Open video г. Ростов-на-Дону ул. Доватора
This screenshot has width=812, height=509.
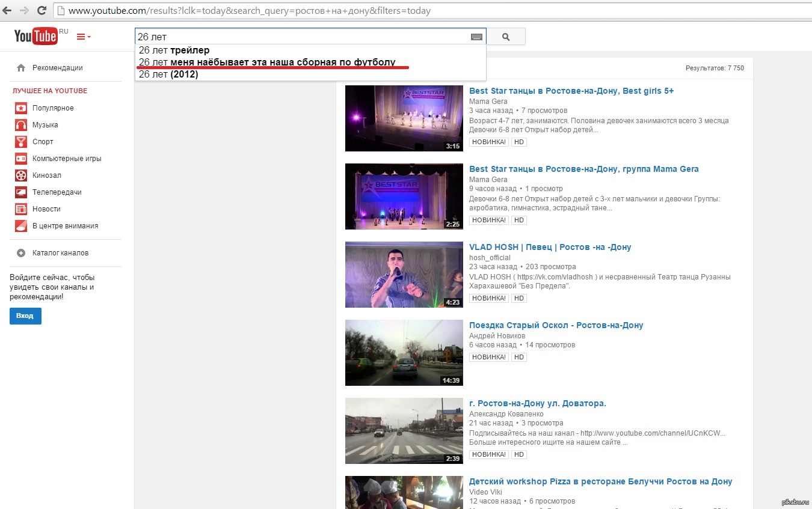(538, 403)
